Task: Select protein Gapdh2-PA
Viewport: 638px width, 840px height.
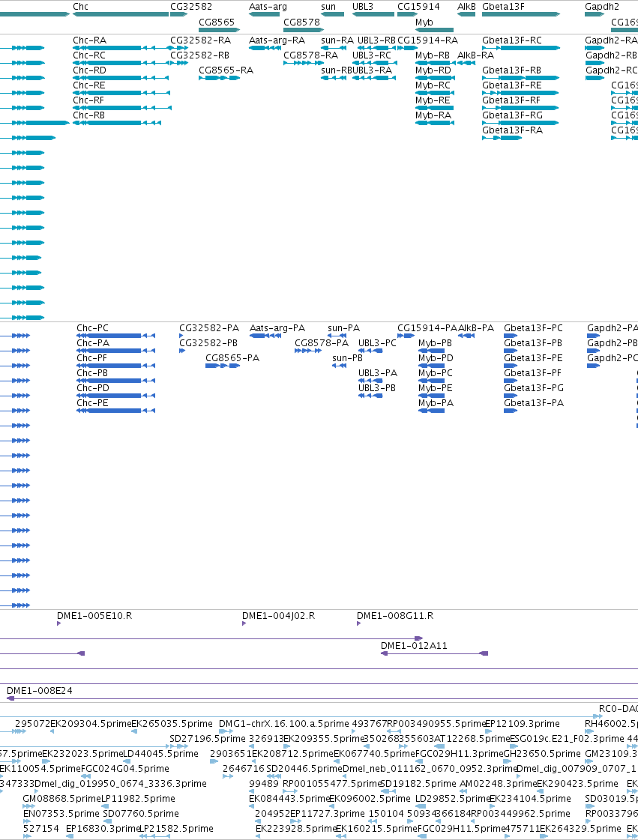Action: (x=613, y=328)
